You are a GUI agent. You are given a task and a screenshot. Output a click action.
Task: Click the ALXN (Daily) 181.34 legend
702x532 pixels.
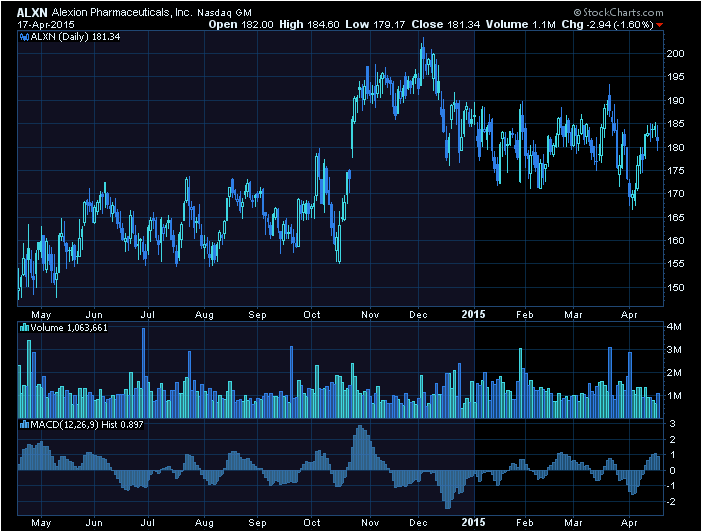click(75, 37)
